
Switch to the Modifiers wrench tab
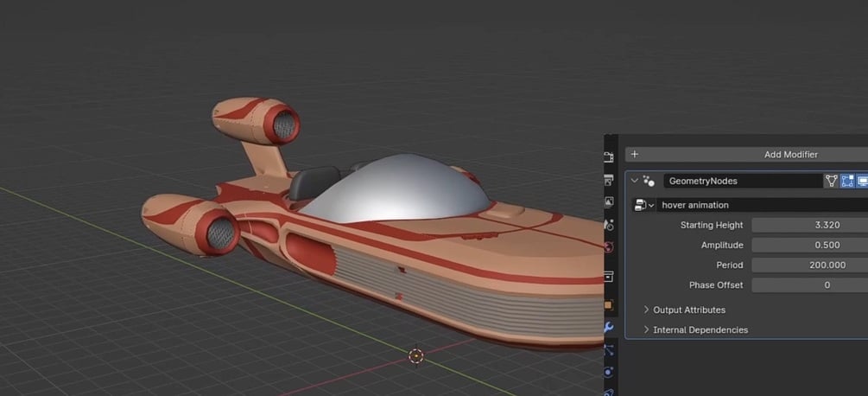609,327
